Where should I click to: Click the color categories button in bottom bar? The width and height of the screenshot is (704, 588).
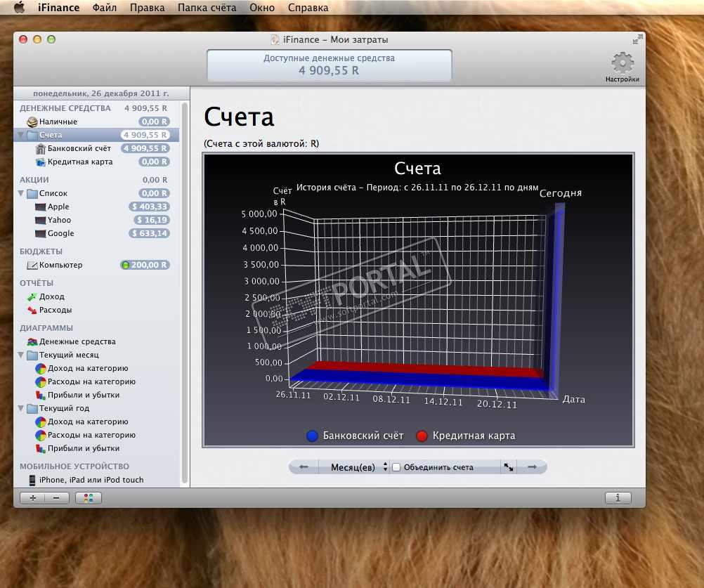(x=89, y=498)
